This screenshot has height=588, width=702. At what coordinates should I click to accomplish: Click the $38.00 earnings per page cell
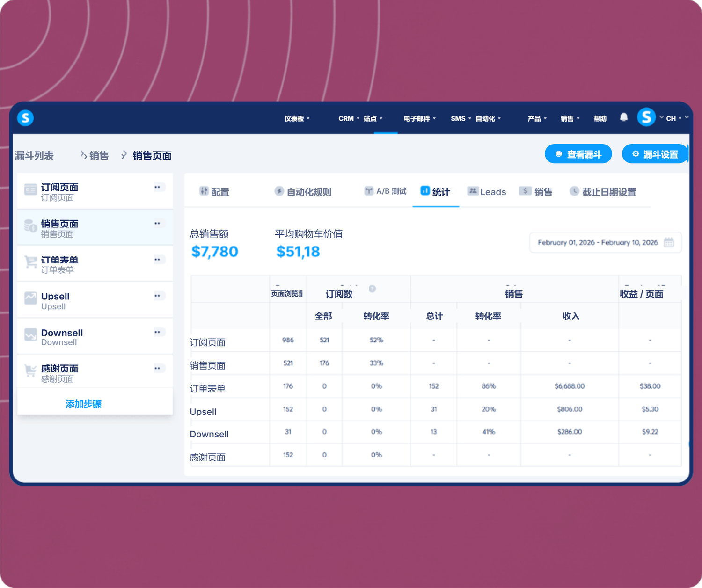point(650,386)
